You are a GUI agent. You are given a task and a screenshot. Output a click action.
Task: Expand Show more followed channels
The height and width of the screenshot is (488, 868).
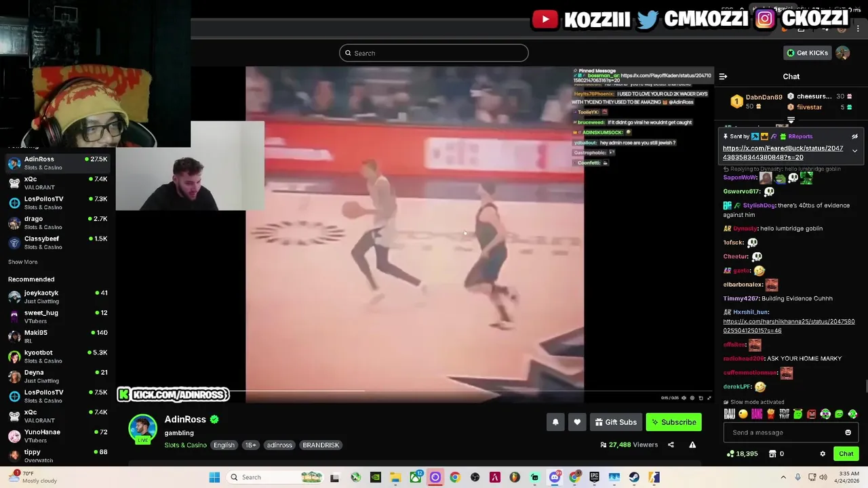(22, 262)
